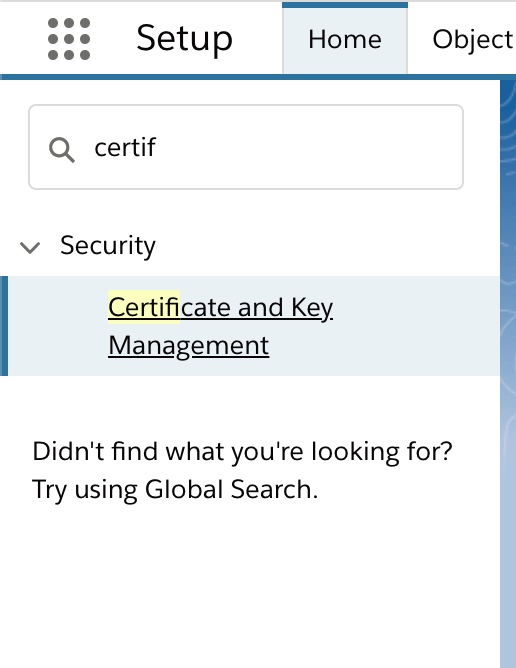
Task: Open the Object Manager tab
Action: [x=472, y=40]
